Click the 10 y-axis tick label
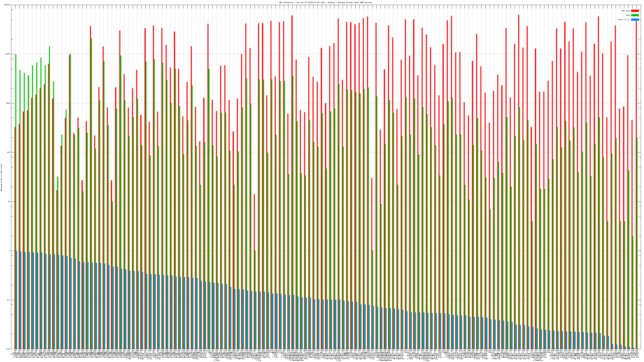 (x=9, y=202)
